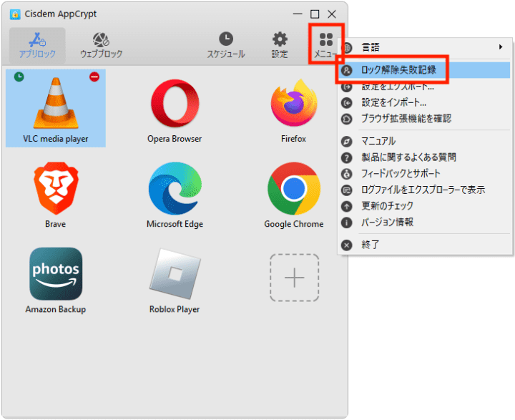The height and width of the screenshot is (420, 515).
Task: Maximize the Cisdem AppCrypt window
Action: click(315, 14)
